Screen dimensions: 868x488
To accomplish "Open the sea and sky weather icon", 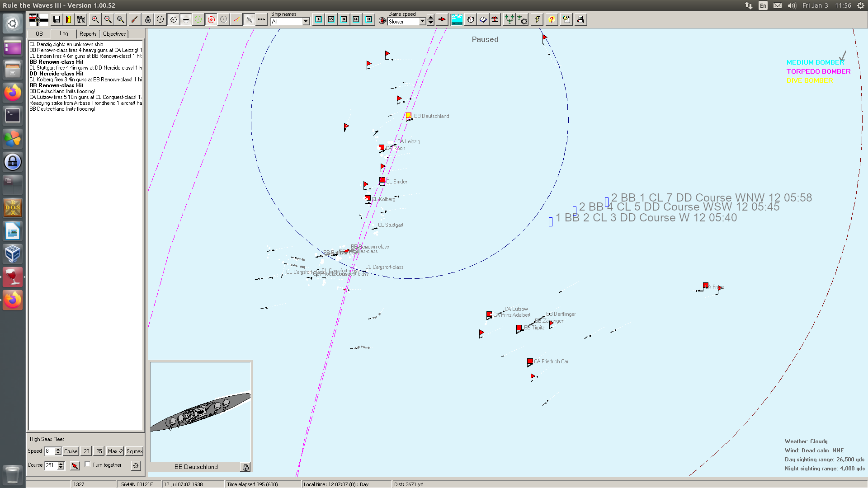I will pyautogui.click(x=457, y=19).
